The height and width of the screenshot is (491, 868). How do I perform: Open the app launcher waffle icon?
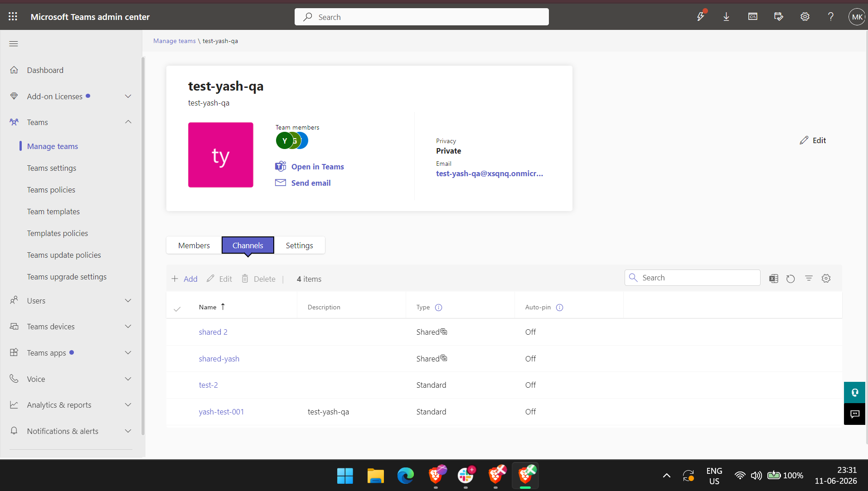tap(13, 17)
